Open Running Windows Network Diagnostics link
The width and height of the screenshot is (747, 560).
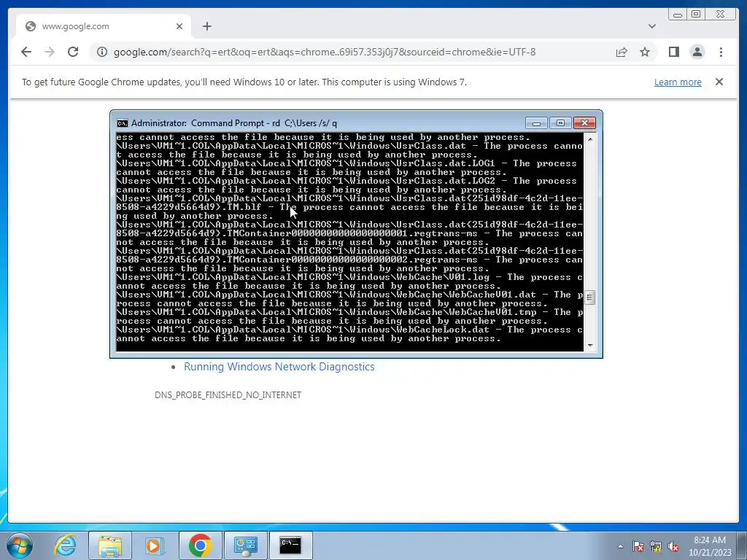[x=279, y=367]
